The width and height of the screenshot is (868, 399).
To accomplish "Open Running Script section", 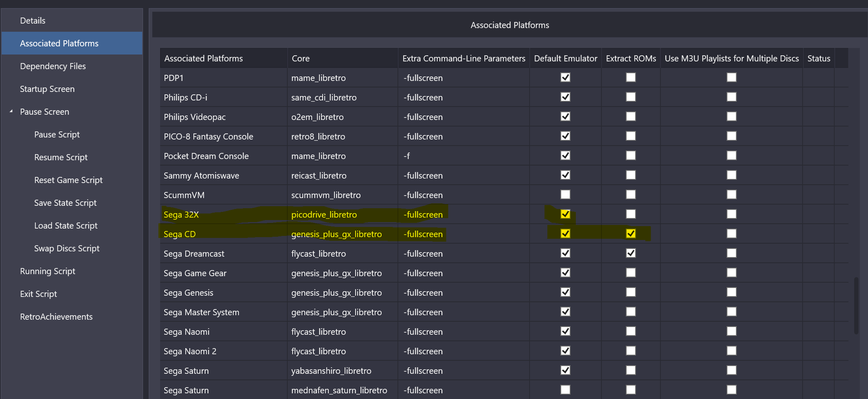I will click(48, 271).
